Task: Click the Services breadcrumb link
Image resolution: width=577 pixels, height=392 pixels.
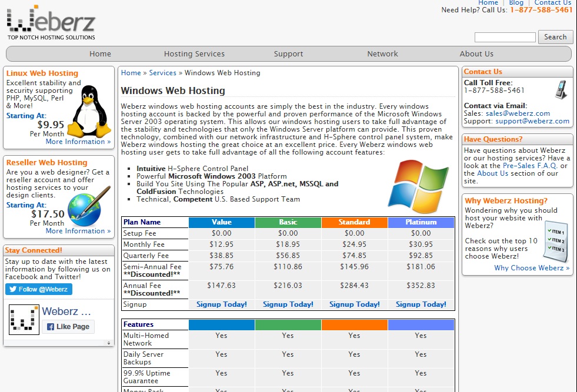Action: pos(163,73)
